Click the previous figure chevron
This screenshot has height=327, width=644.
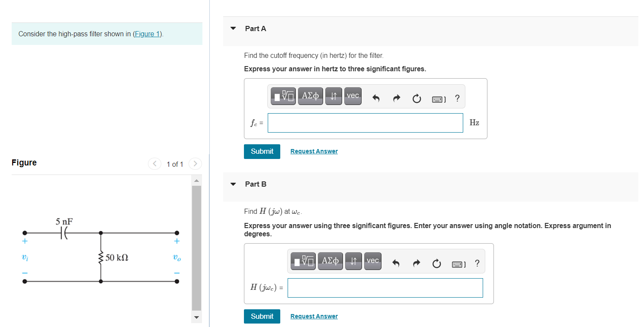(x=154, y=164)
